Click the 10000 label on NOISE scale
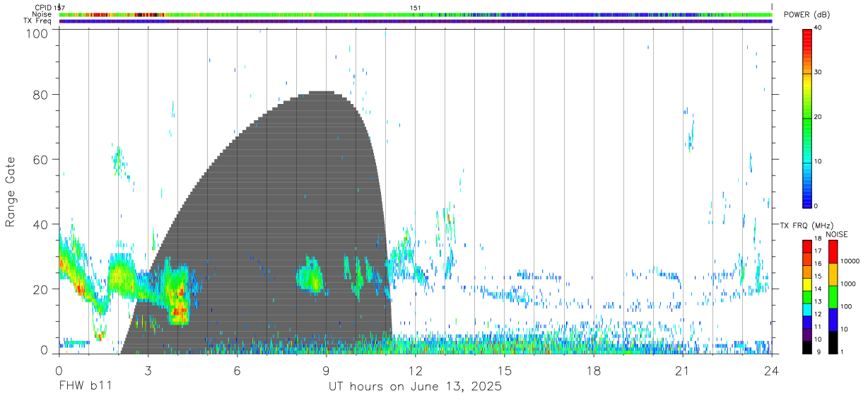The width and height of the screenshot is (868, 401). click(x=850, y=262)
